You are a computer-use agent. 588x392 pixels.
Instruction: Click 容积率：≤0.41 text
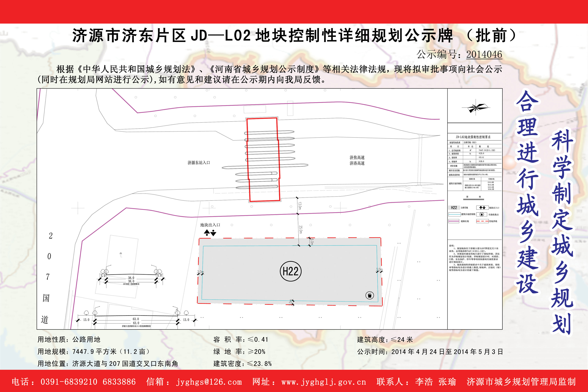[x=241, y=339]
